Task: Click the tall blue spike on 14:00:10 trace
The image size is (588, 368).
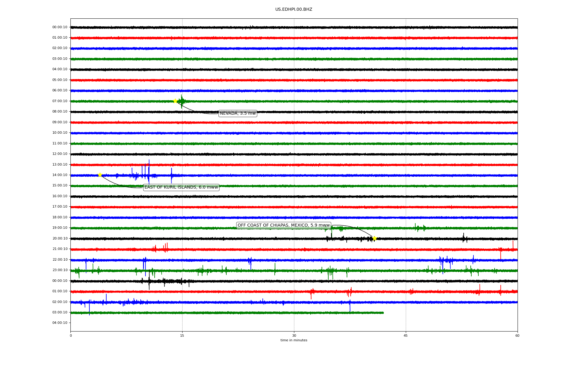Action: 149,172
